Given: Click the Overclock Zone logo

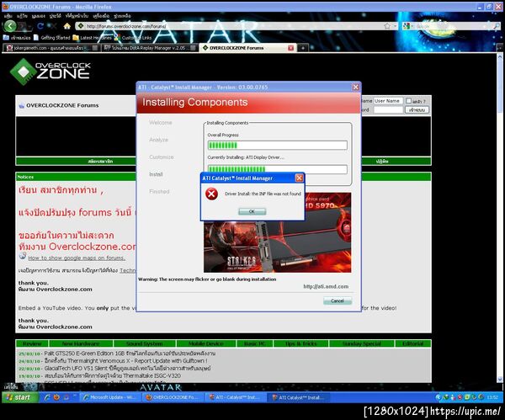Looking at the screenshot, I should [x=50, y=72].
